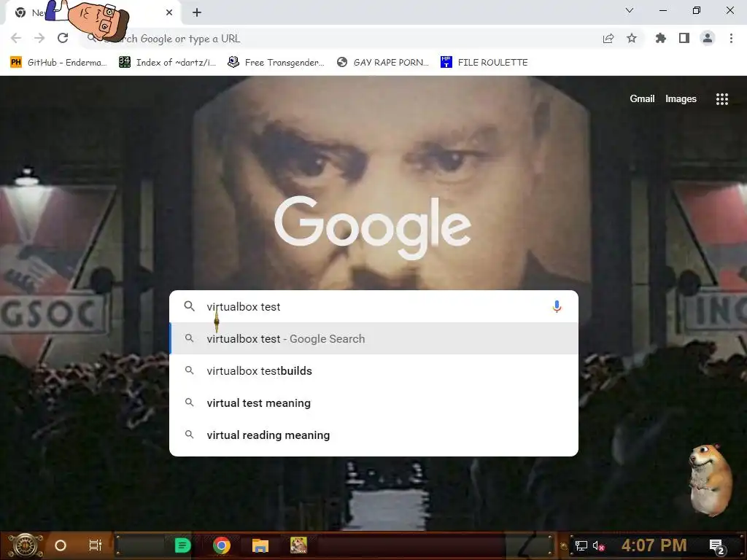Image resolution: width=747 pixels, height=560 pixels.
Task: Open the Chrome three-dot menu
Action: 731,38
